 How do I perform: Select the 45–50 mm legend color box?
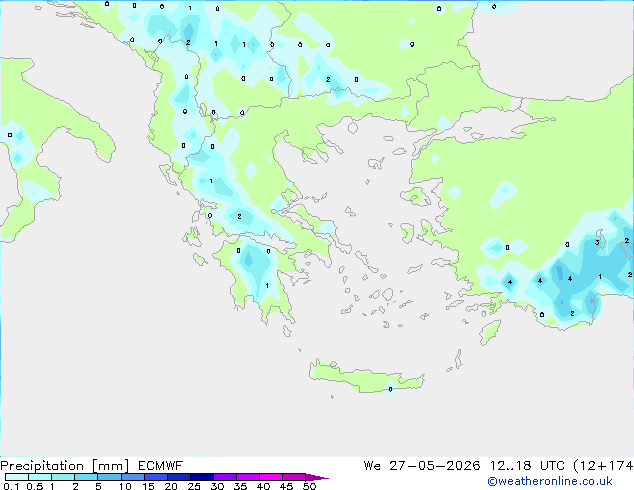[x=294, y=477]
